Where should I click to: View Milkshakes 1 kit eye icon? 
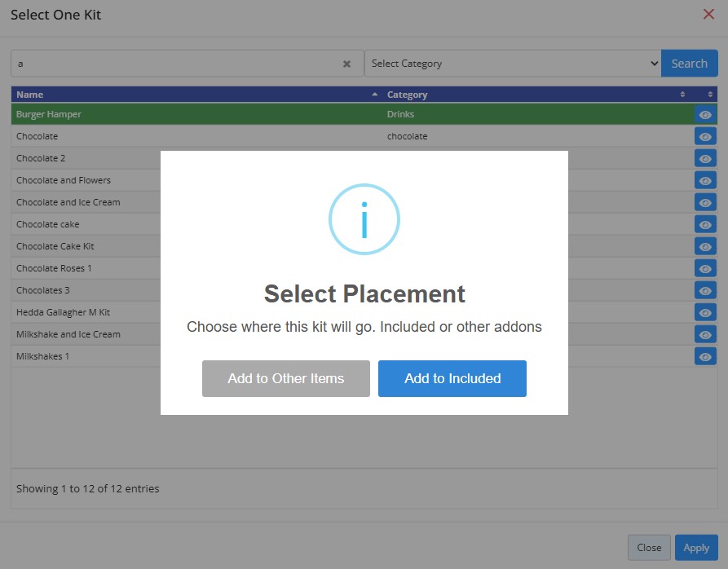(705, 356)
